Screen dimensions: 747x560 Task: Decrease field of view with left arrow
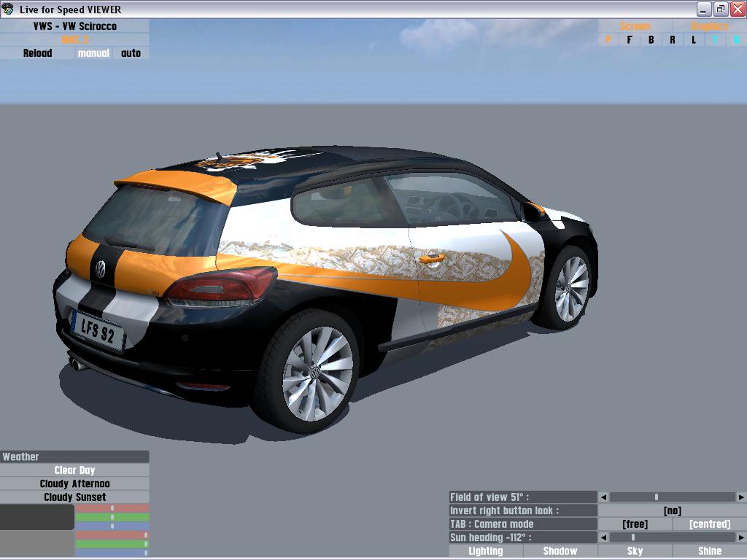(x=603, y=497)
